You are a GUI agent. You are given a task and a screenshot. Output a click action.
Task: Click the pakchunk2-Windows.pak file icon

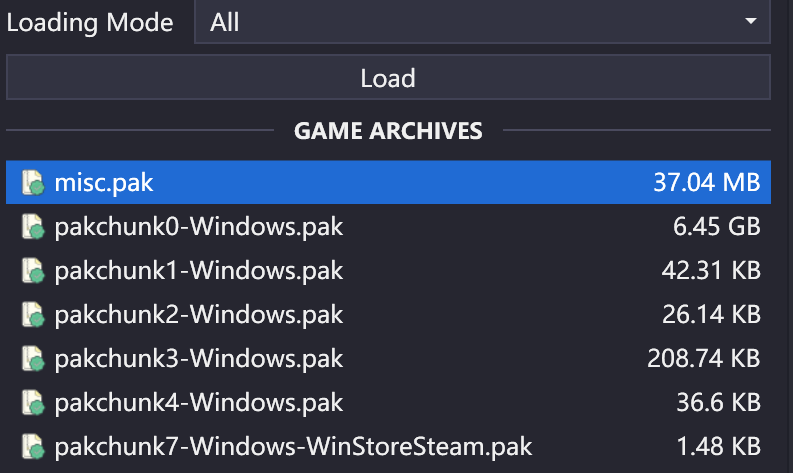tap(33, 315)
